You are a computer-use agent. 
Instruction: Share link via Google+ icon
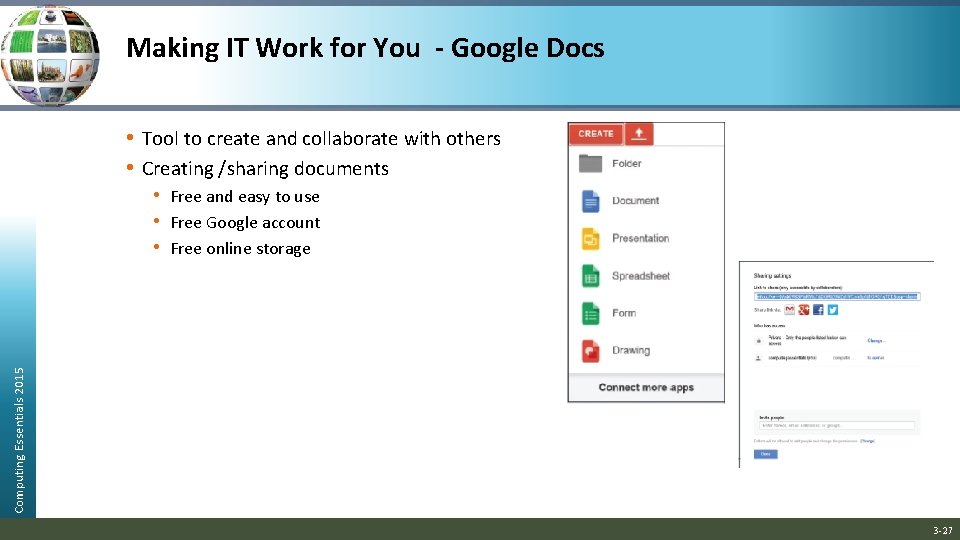(x=804, y=310)
